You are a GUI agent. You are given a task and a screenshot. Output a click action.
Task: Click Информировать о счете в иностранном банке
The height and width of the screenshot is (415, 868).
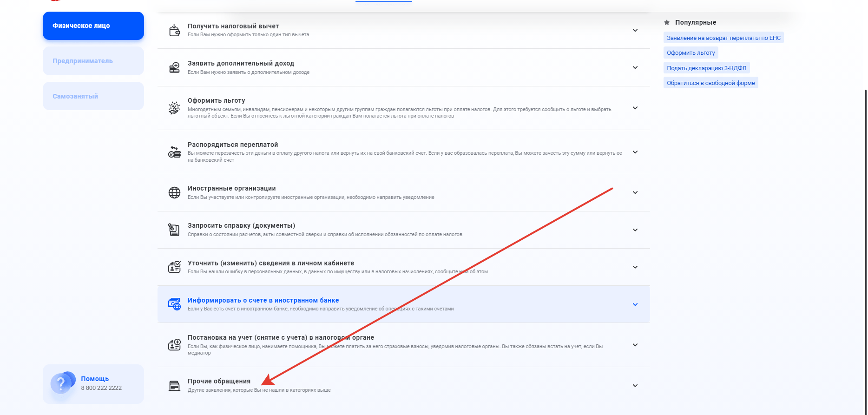pos(263,300)
